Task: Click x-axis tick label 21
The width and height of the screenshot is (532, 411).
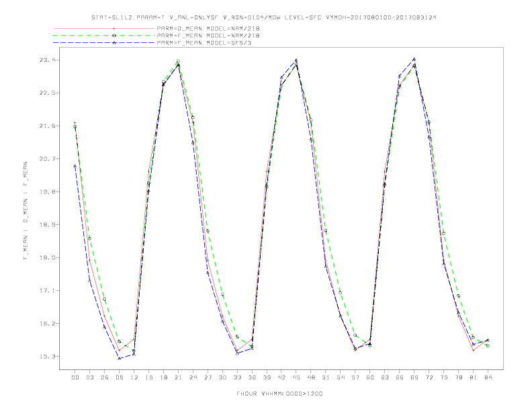Action: coord(178,377)
